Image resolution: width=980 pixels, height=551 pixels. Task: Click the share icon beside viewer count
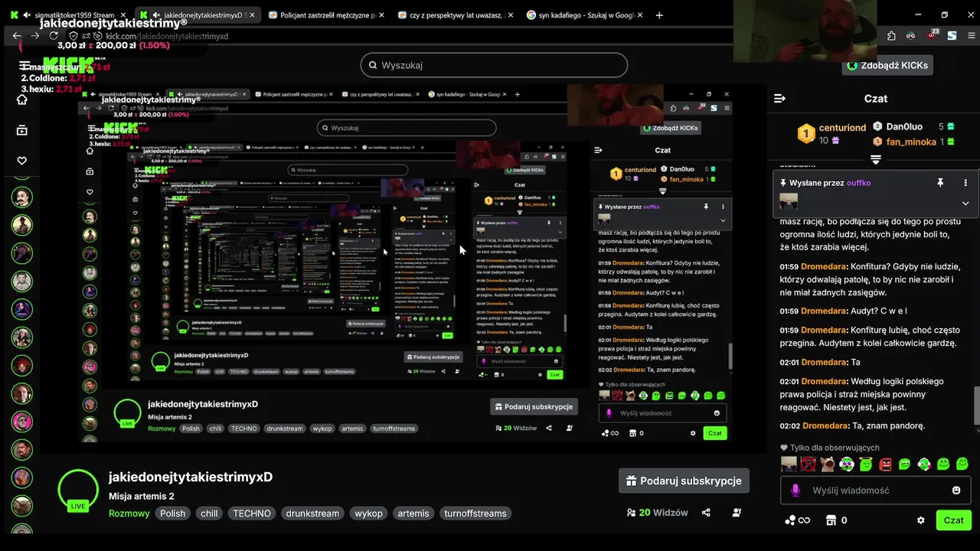706,513
